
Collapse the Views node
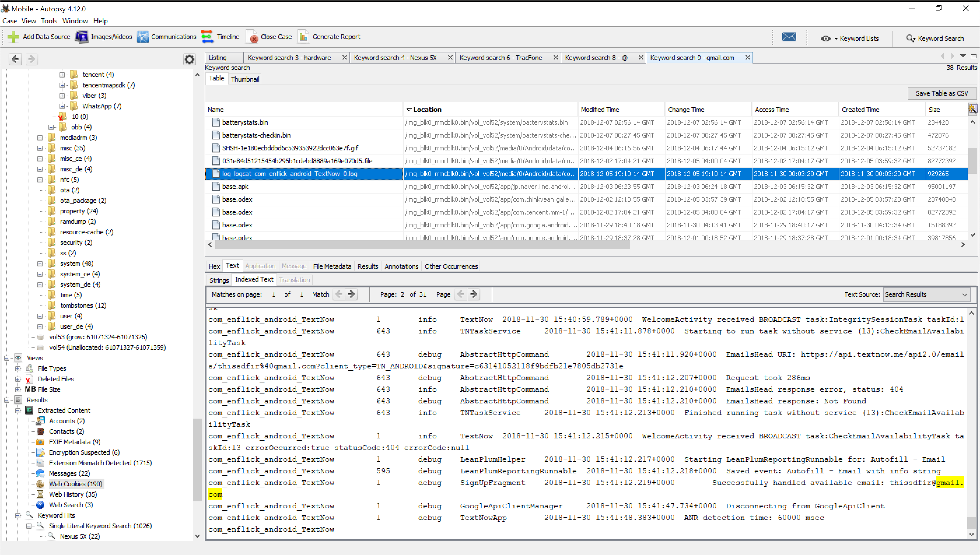click(6, 358)
